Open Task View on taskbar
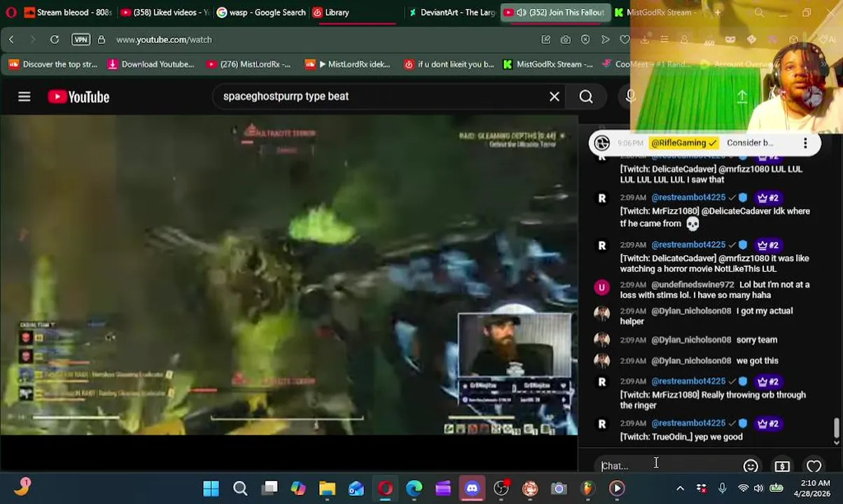Image resolution: width=843 pixels, height=504 pixels. [270, 488]
